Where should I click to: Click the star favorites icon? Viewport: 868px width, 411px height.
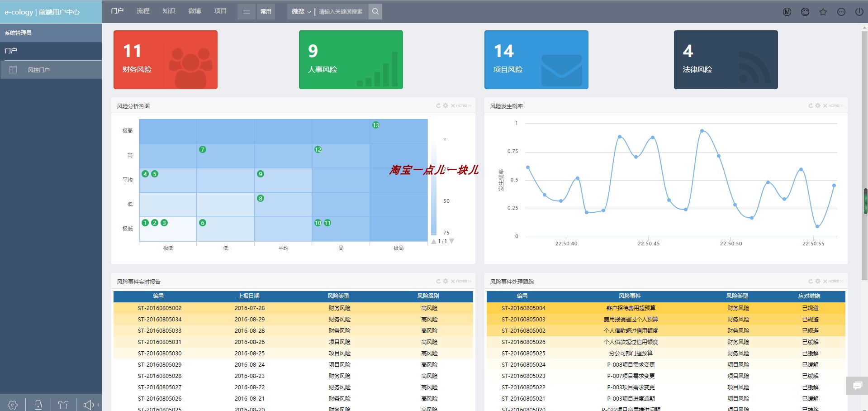[823, 12]
